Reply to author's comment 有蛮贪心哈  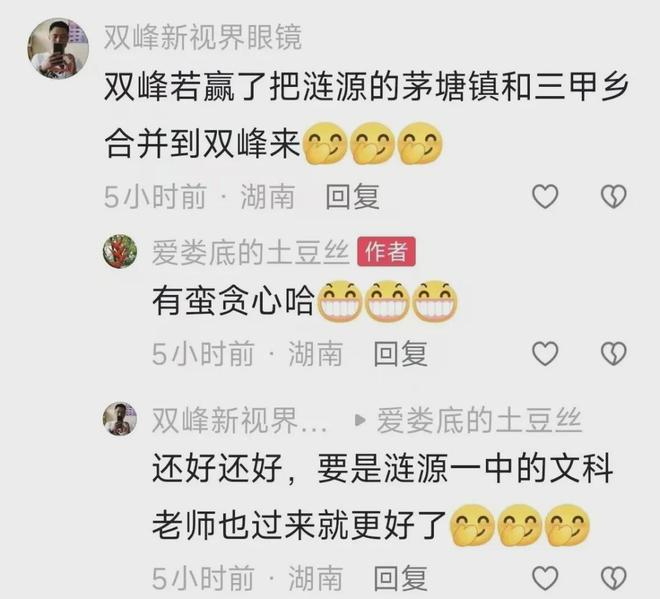click(401, 354)
